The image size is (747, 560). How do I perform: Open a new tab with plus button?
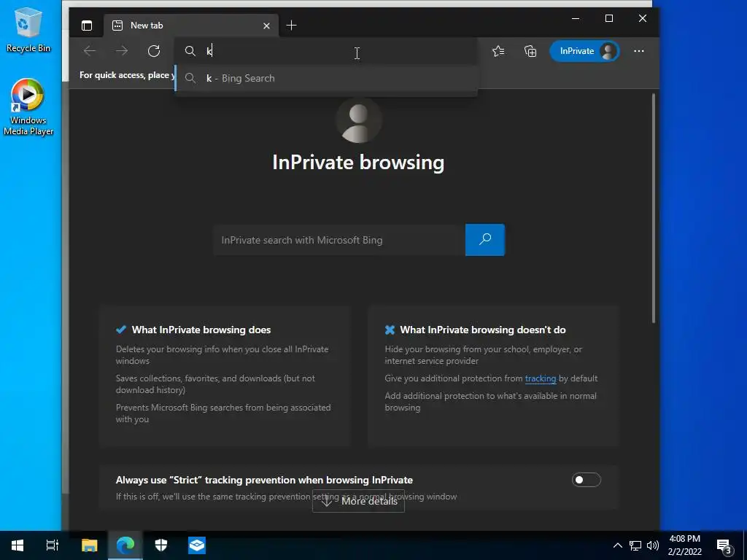tap(291, 26)
